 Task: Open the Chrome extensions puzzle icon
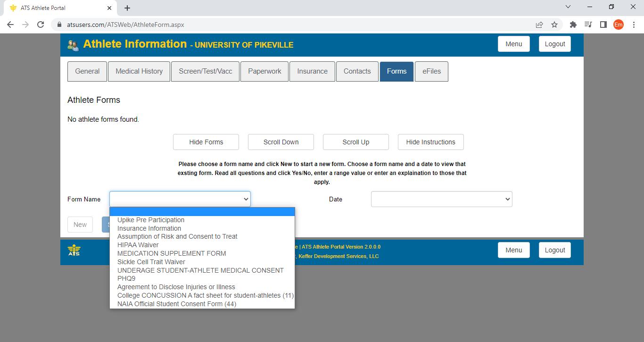tap(573, 25)
